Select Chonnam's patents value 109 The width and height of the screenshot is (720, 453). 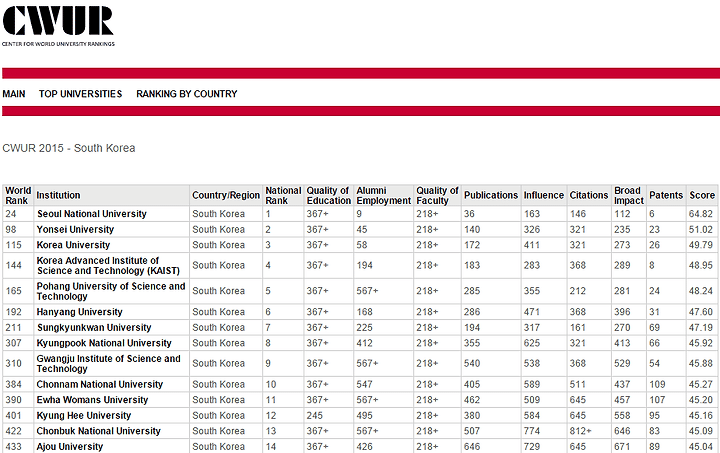(x=658, y=385)
